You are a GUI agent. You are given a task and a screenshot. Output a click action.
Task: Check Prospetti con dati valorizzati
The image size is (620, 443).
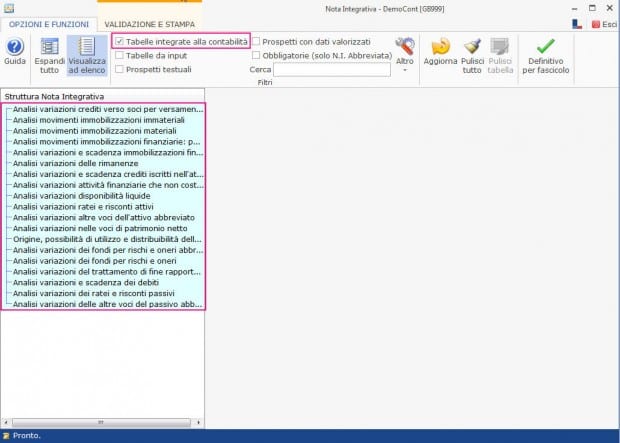[x=256, y=42]
